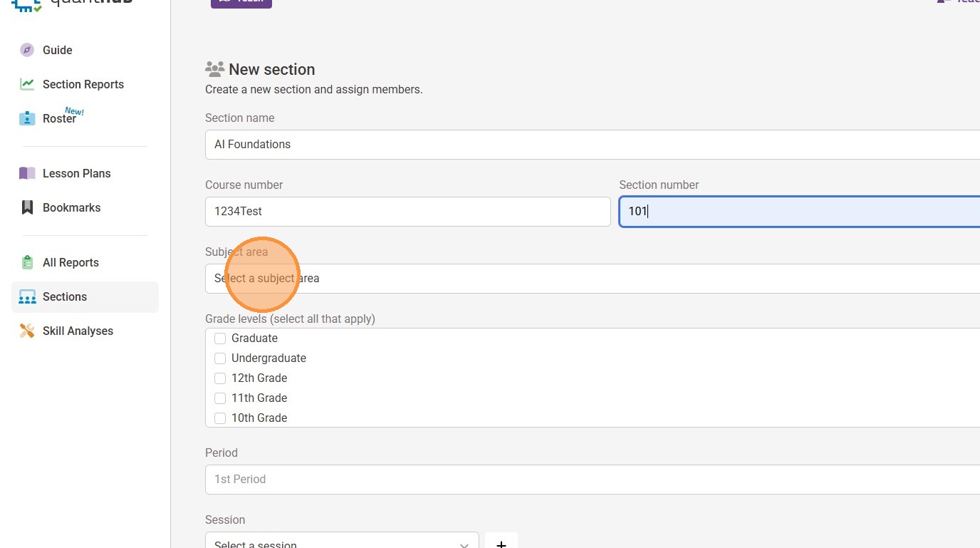Click the Sections sidebar icon

27,296
